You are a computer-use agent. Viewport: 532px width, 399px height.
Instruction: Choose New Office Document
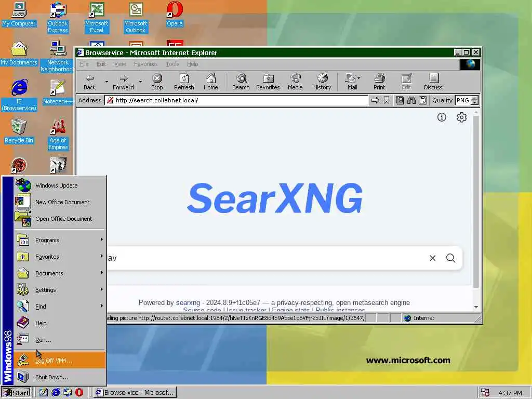(x=60, y=202)
